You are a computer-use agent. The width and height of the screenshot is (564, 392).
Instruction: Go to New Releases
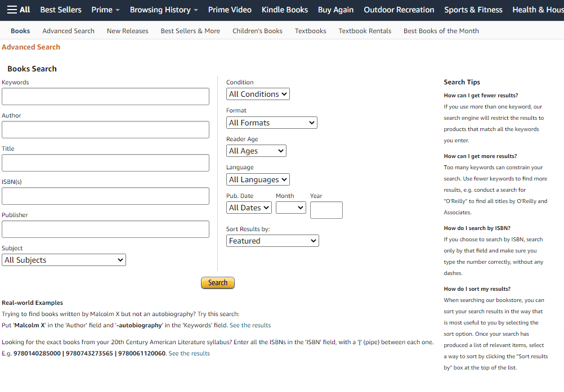click(x=127, y=31)
